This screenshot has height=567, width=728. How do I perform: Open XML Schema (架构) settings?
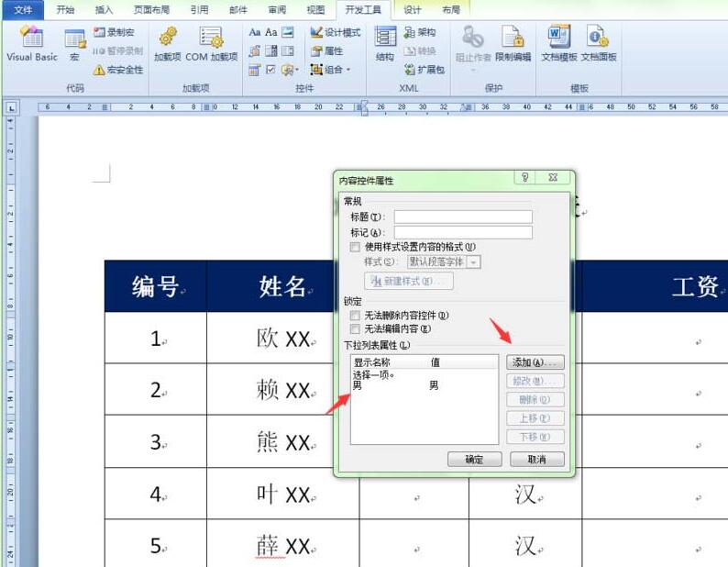click(420, 32)
